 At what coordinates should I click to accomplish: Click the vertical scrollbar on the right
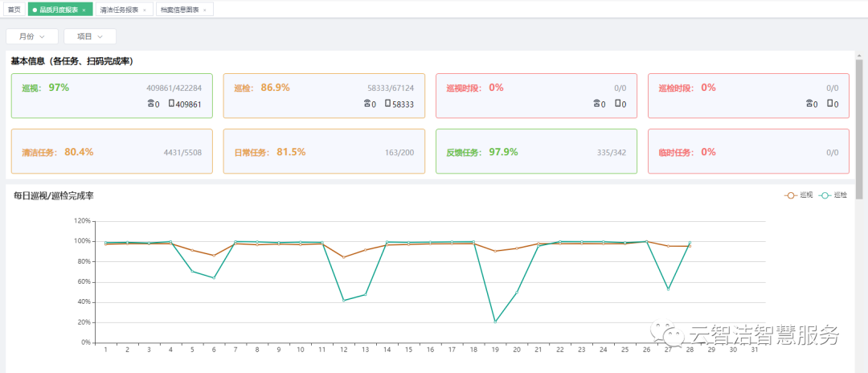coord(859,129)
